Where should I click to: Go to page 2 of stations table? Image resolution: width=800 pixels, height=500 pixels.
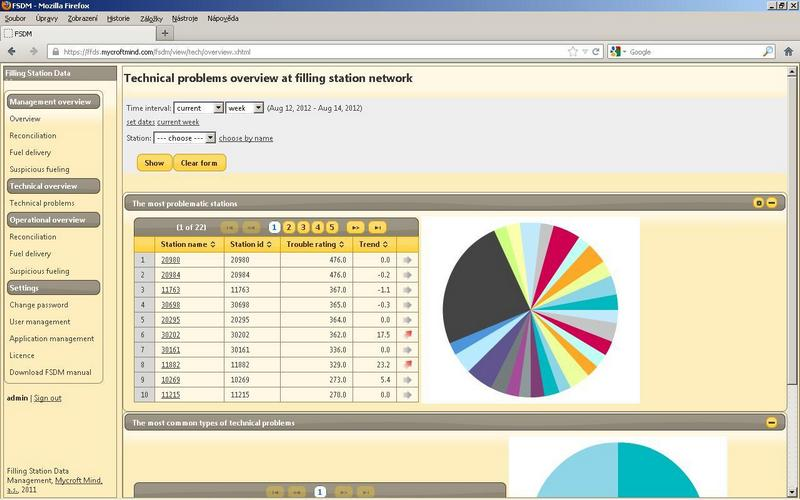(x=289, y=228)
